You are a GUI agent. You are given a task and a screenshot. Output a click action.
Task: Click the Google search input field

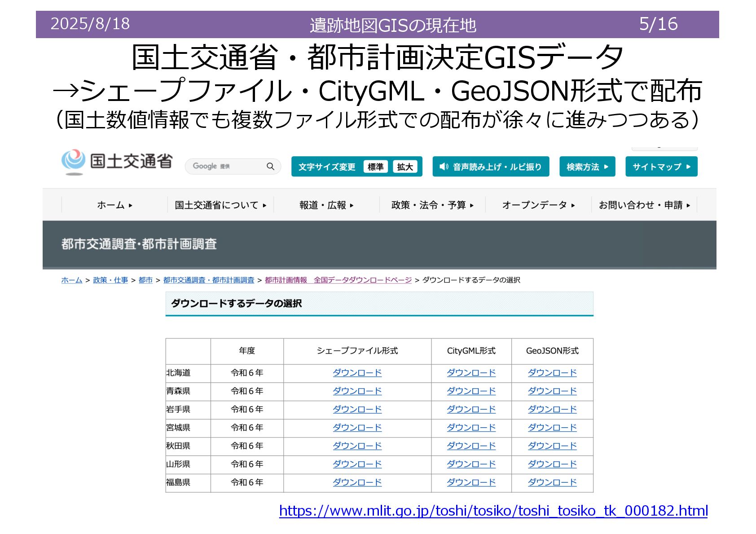pos(233,166)
